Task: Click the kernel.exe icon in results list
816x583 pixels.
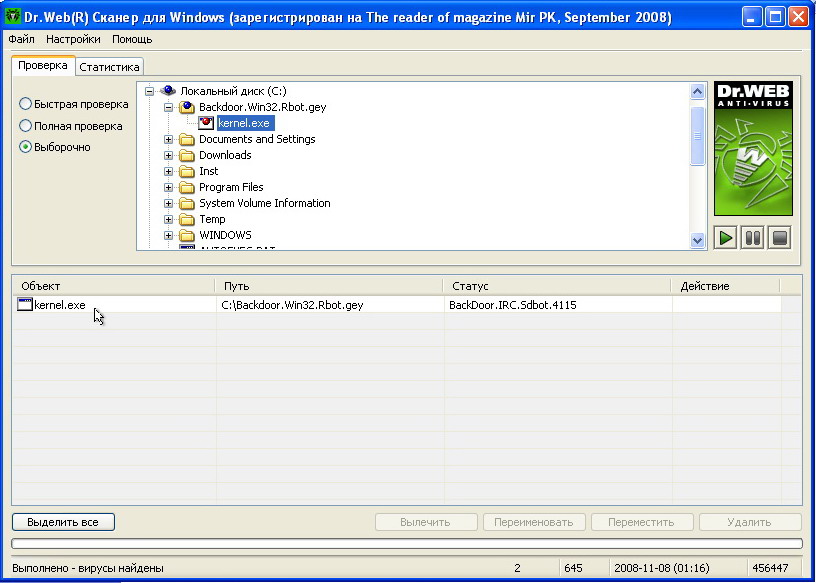Action: 24,305
